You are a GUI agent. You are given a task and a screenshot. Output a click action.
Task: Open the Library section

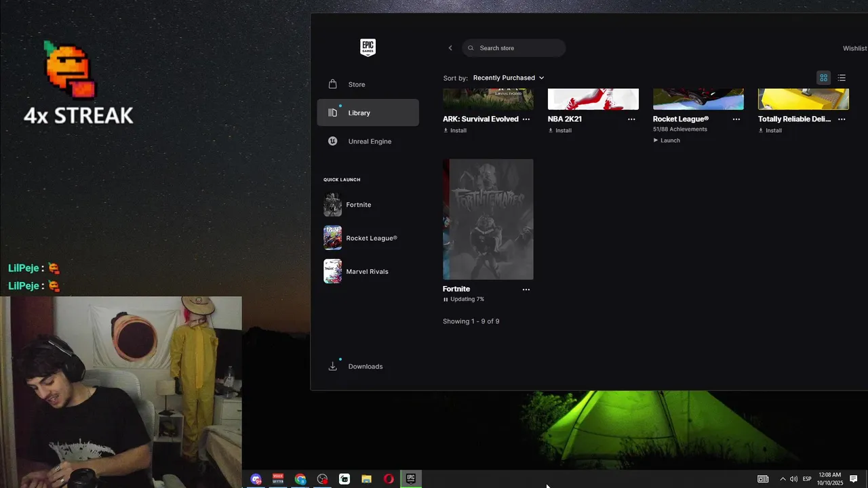(x=368, y=113)
